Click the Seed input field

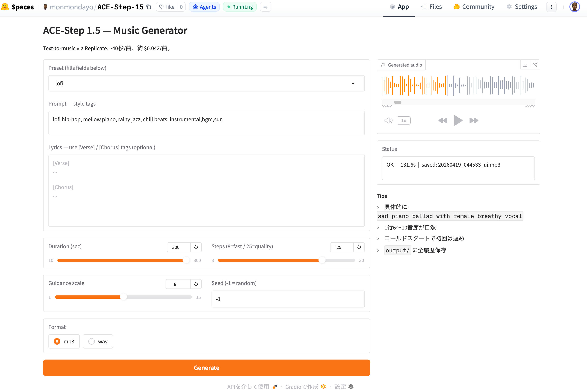(288, 299)
